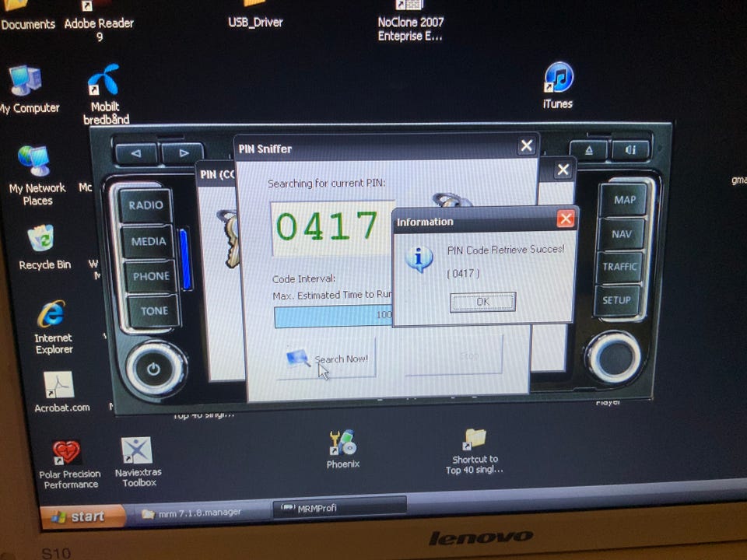Open NoClone 2007 Enterprise shortcut

click(x=410, y=22)
